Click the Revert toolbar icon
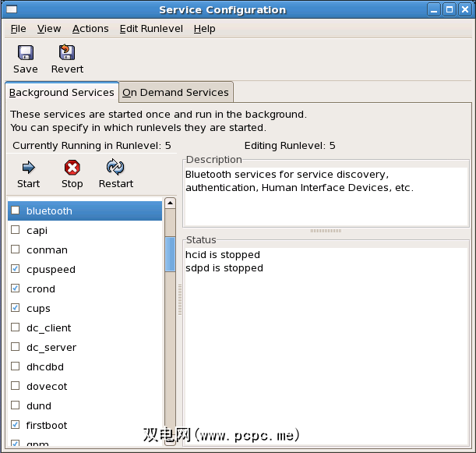476x453 pixels. 67,53
